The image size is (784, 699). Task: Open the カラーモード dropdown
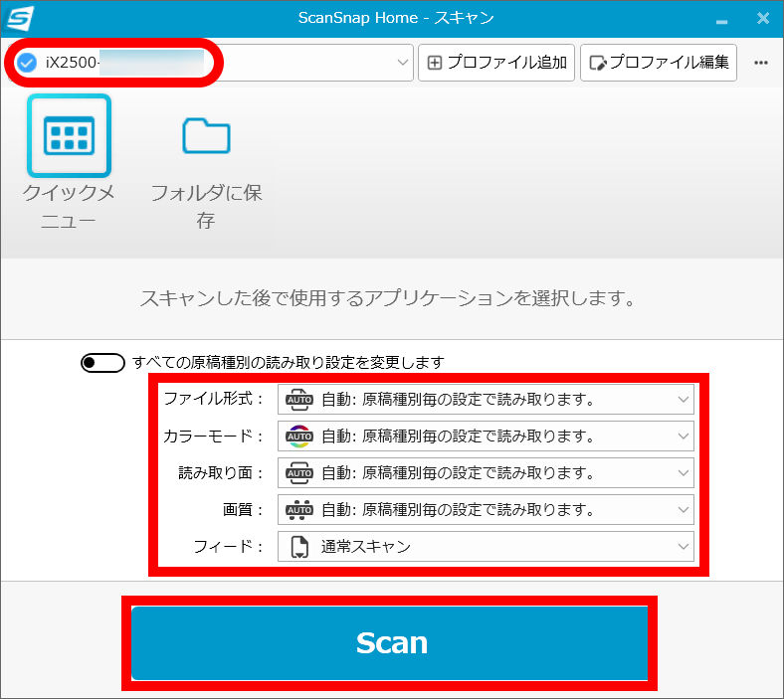[486, 437]
